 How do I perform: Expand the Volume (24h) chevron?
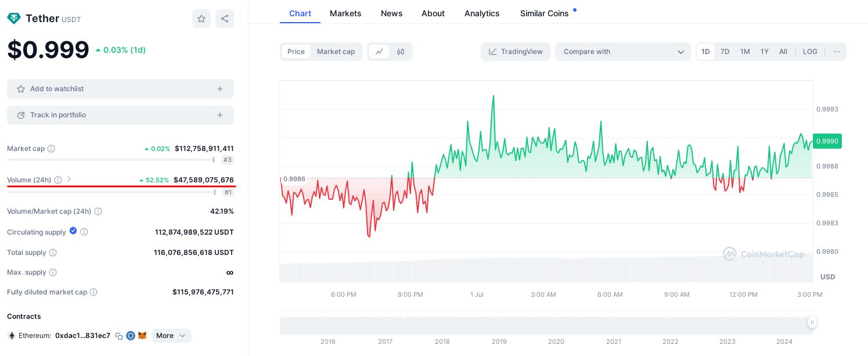coord(69,179)
